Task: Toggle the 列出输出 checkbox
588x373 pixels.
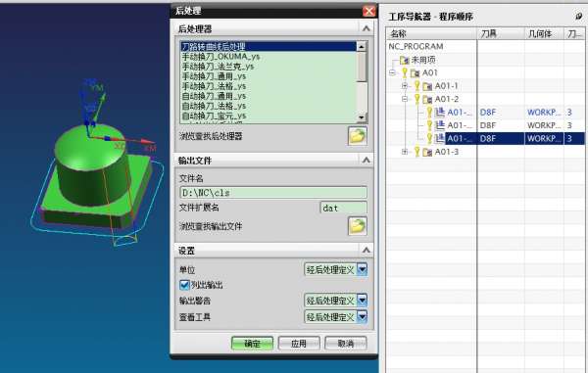Action: tap(184, 285)
